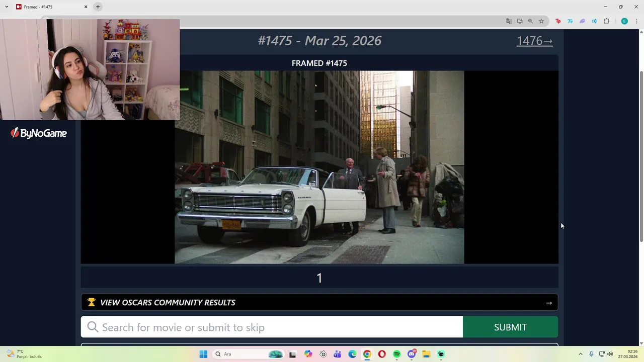
Task: Click the #1475 - Mar 25, 2026 heading
Action: click(x=319, y=41)
